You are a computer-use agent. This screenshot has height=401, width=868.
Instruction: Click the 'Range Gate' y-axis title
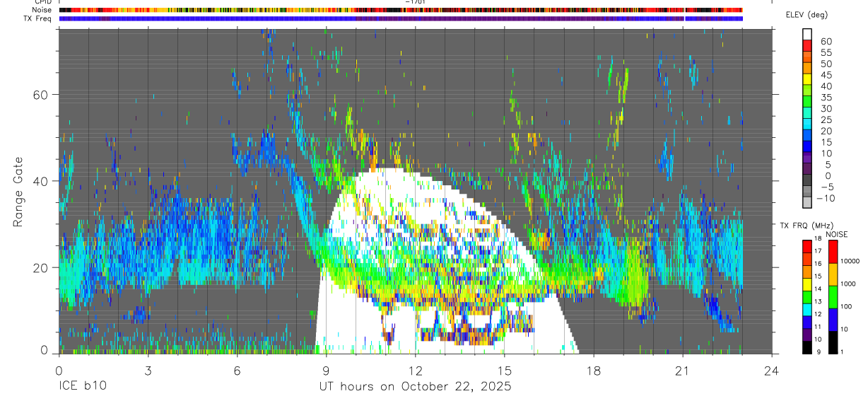click(18, 191)
